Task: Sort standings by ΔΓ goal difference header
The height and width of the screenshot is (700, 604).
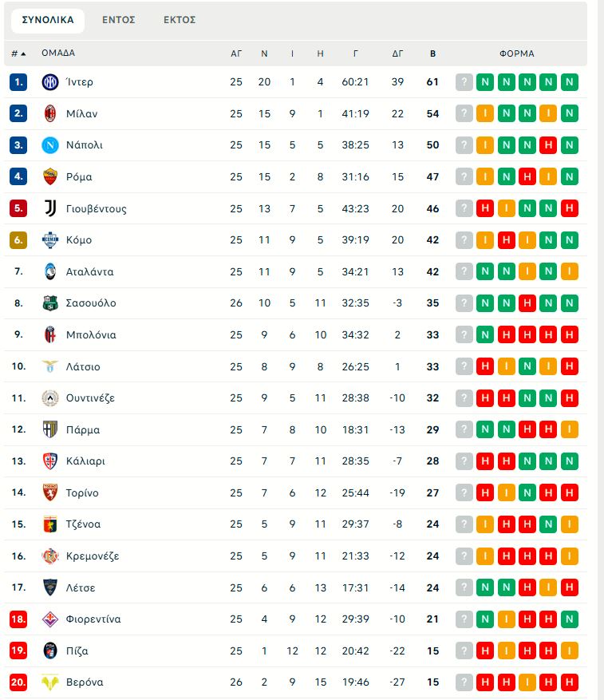Action: (398, 53)
